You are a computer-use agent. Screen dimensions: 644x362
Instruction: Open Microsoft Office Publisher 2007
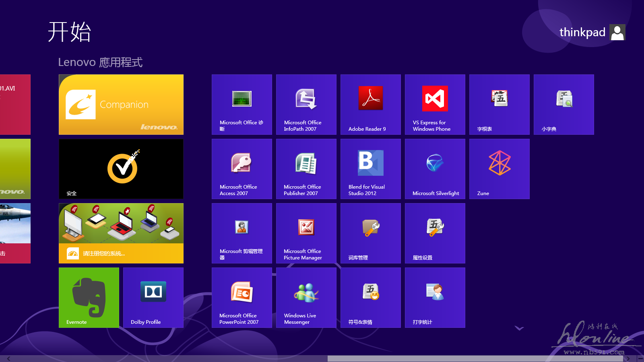[x=306, y=169]
